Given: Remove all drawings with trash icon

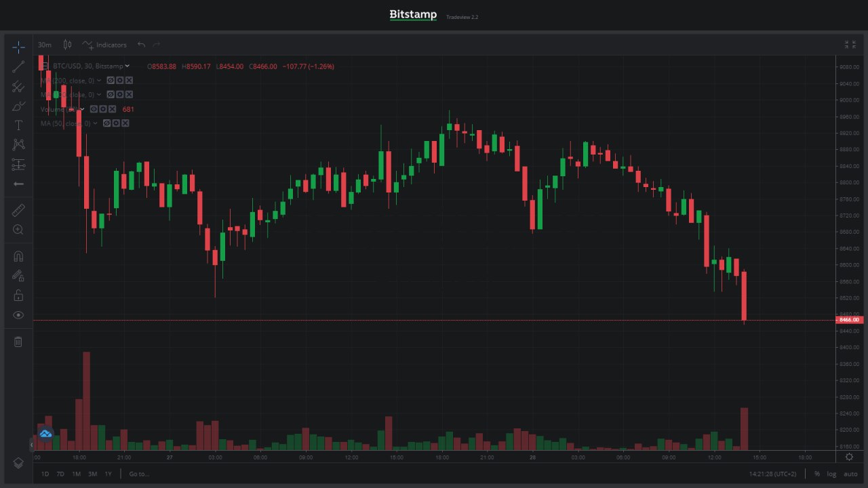Looking at the screenshot, I should tap(18, 342).
